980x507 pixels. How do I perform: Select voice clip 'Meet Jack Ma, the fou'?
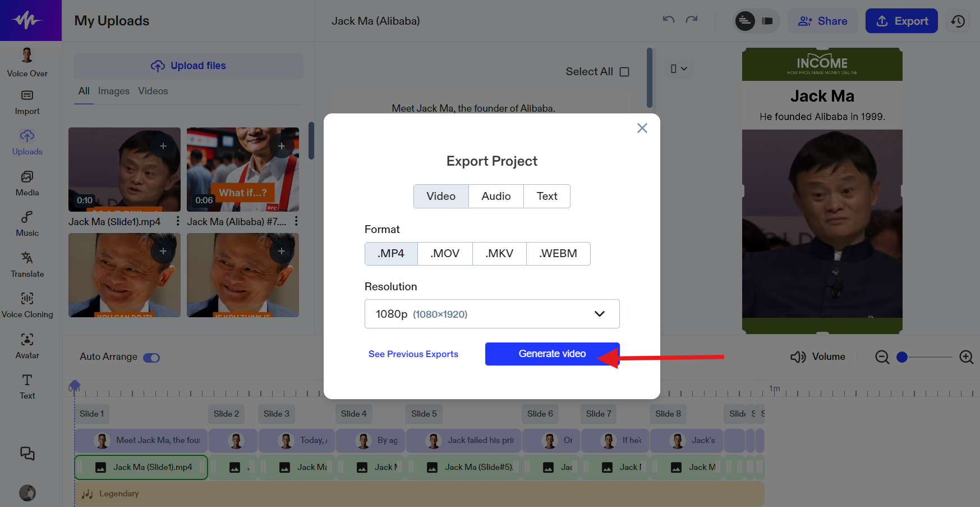tap(141, 440)
